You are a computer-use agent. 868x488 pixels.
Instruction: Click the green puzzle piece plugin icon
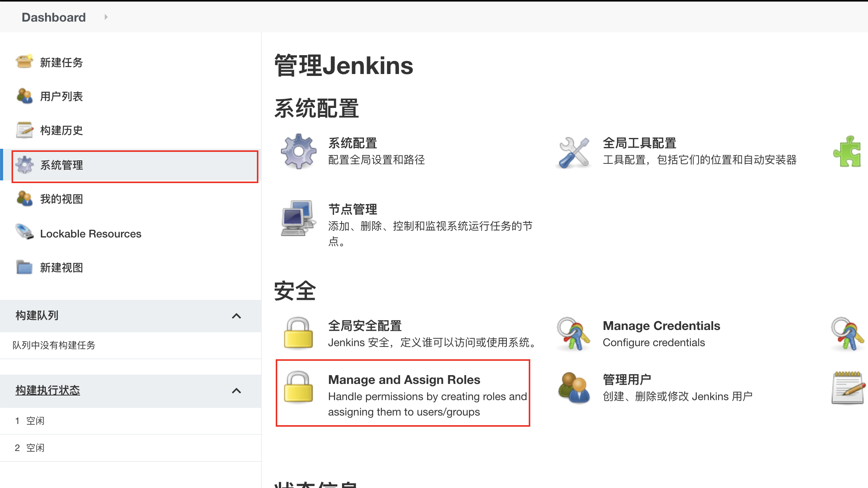[x=847, y=151]
